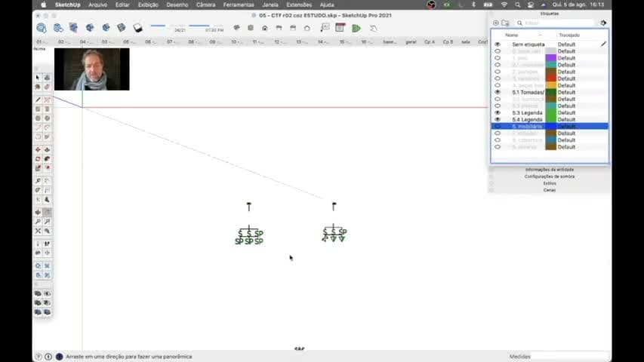
Task: Select the Push/Pull tool
Action: pos(47,150)
